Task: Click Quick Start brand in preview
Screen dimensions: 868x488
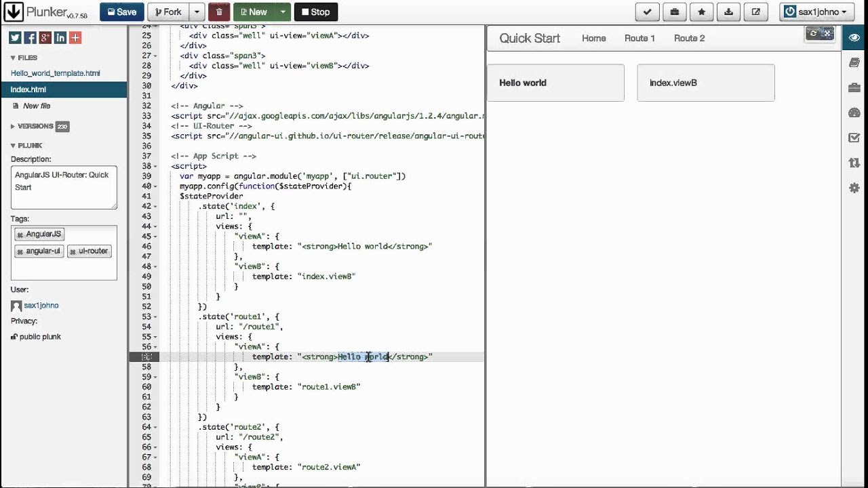Action: 530,38
